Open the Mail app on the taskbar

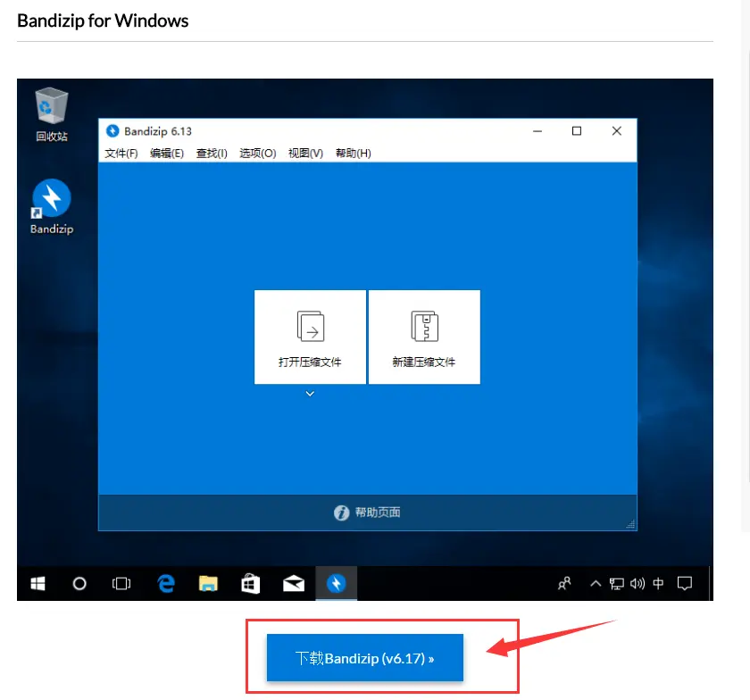tap(294, 584)
